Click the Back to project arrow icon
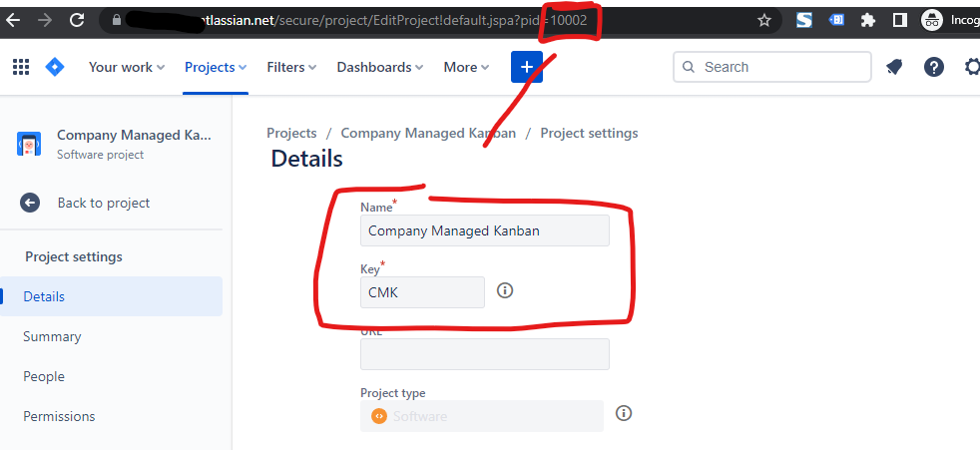The width and height of the screenshot is (980, 450). (x=30, y=203)
